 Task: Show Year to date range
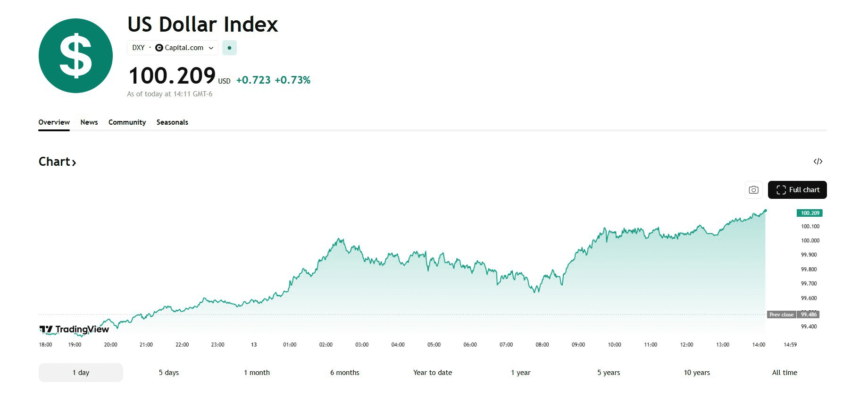point(433,373)
